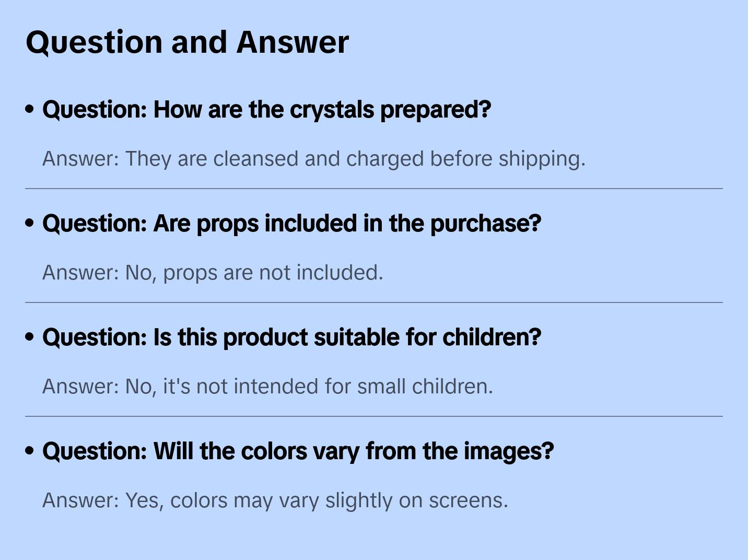This screenshot has width=748, height=560.
Task: Click the divider line below the crystals answer
Action: 374,189
